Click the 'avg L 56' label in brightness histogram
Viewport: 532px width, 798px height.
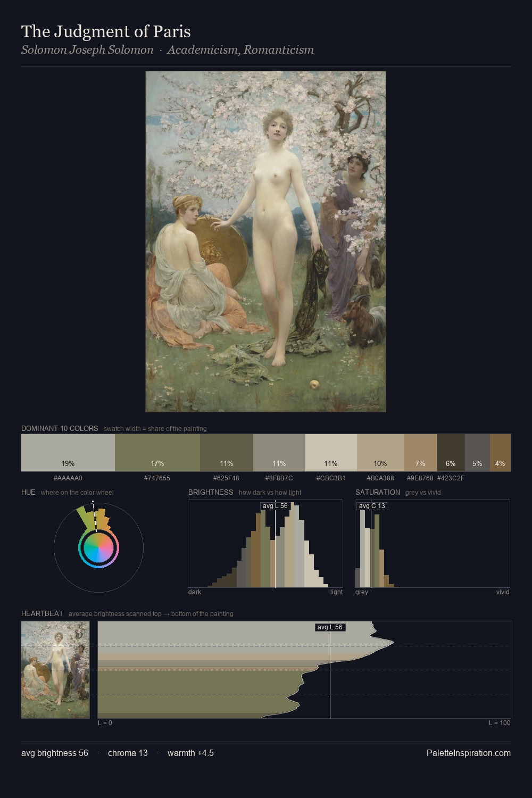point(275,506)
